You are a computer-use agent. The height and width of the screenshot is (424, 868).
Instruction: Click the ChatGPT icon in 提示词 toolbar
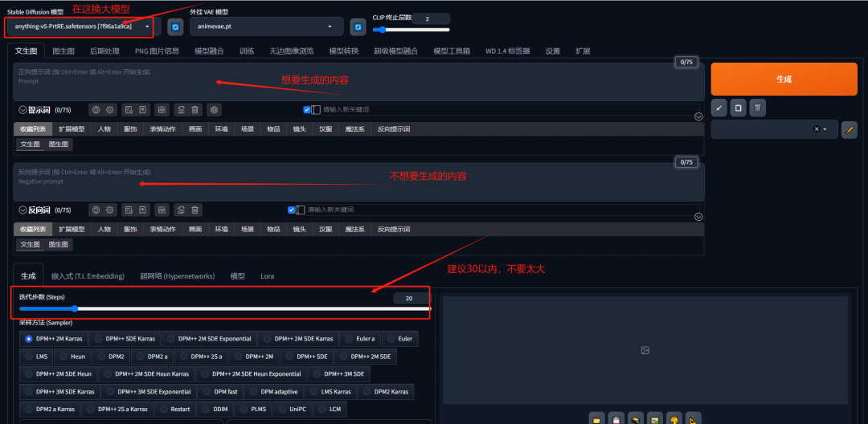click(215, 109)
